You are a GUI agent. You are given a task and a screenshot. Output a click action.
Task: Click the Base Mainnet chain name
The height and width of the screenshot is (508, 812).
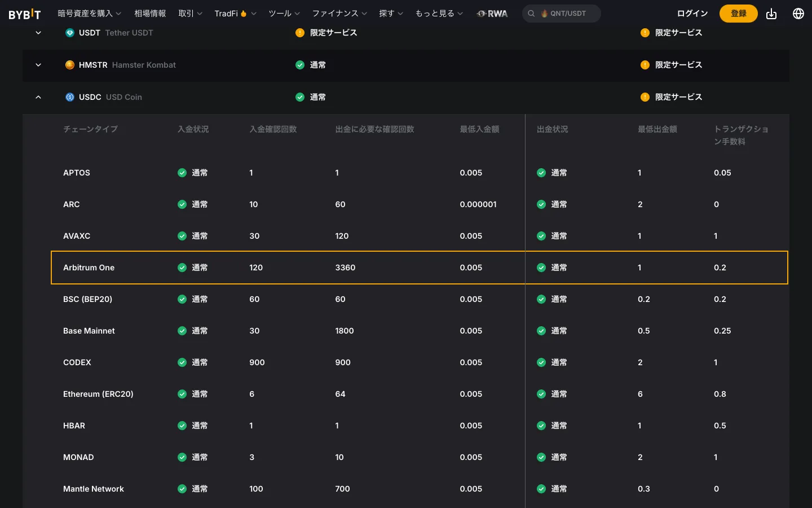click(x=89, y=331)
